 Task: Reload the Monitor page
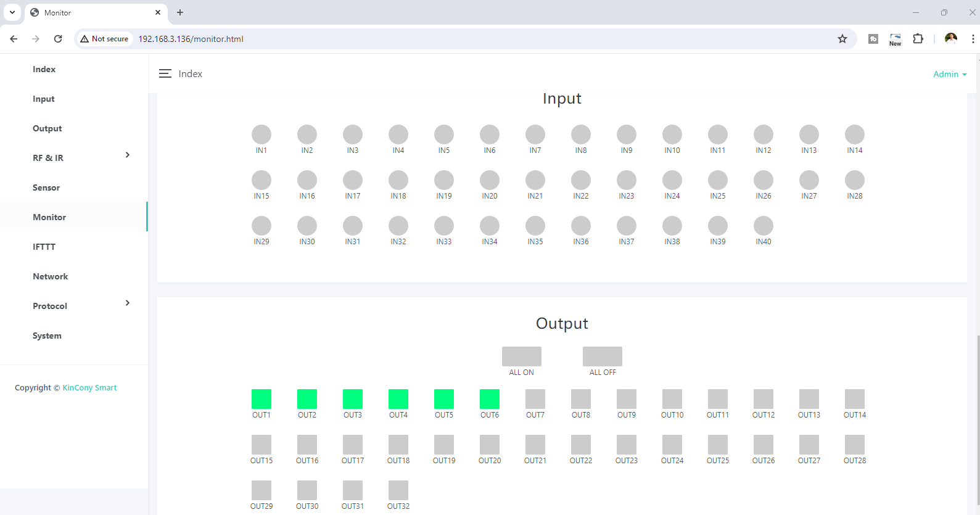point(58,39)
